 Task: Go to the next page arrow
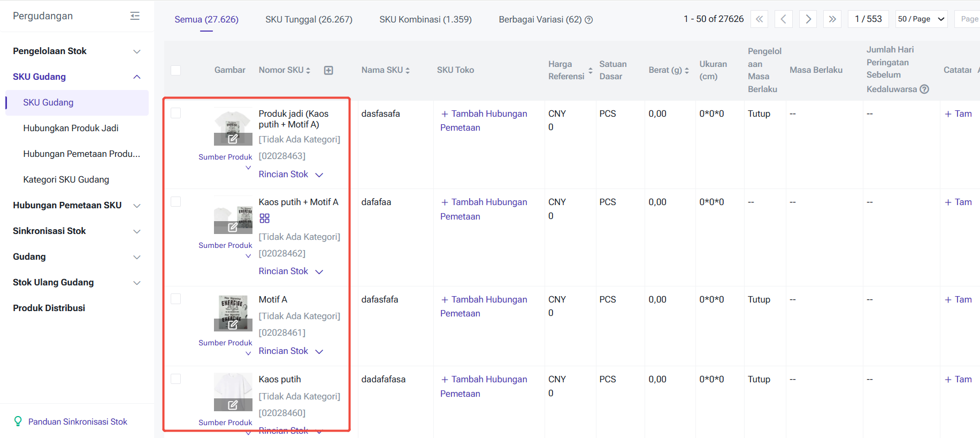tap(808, 19)
